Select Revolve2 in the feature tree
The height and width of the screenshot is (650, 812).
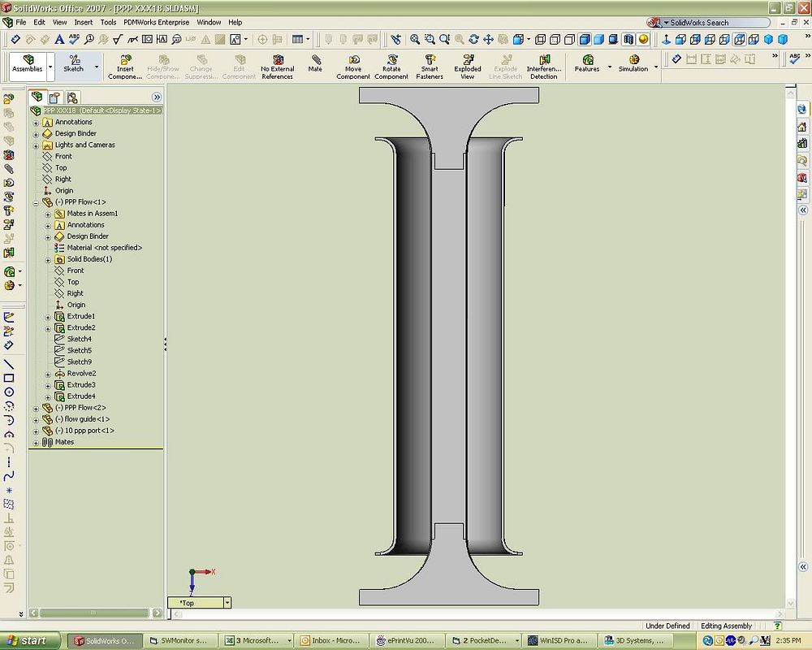pyautogui.click(x=81, y=374)
